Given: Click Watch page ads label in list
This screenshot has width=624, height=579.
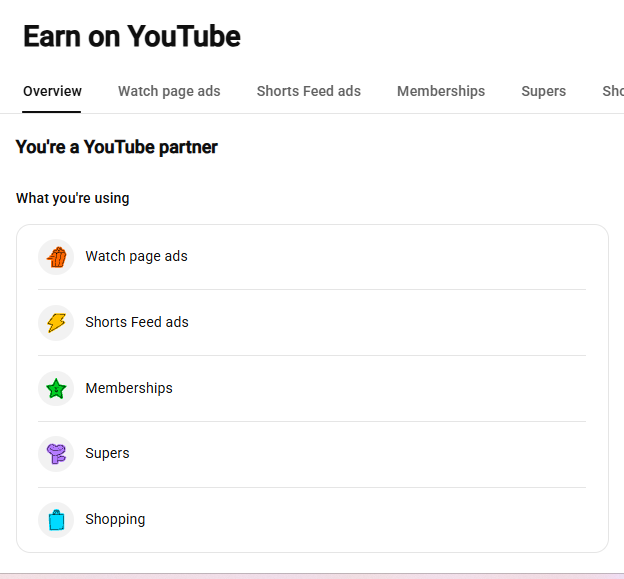Looking at the screenshot, I should click(x=136, y=256).
